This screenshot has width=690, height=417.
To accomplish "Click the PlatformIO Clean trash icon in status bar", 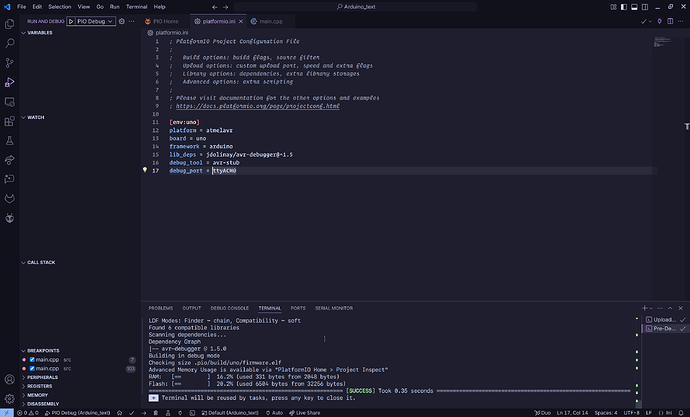I will [156, 413].
